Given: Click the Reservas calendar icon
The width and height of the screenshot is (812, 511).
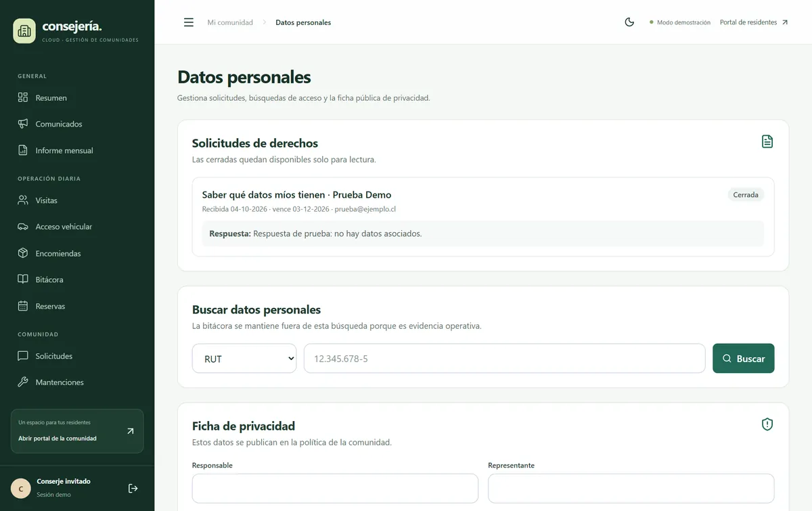Looking at the screenshot, I should 23,306.
